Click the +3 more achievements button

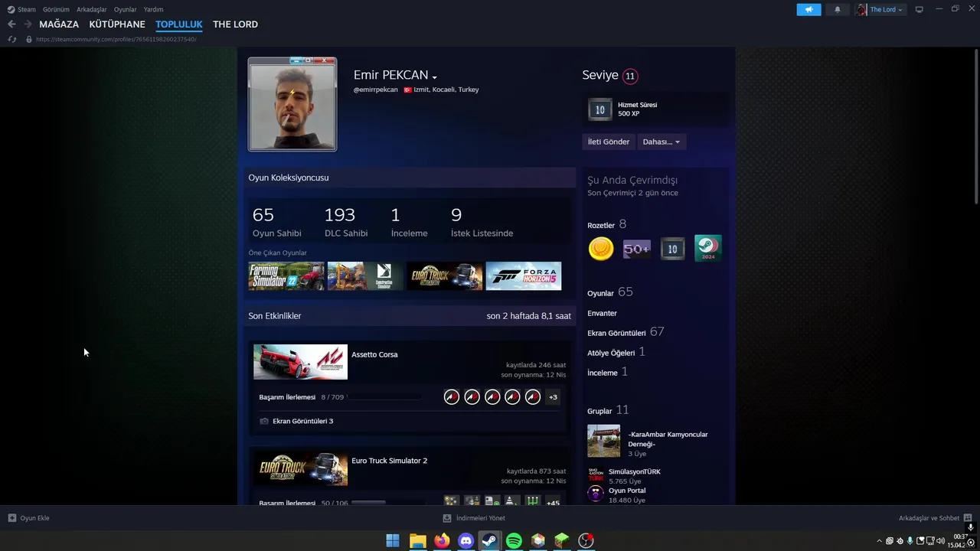point(553,396)
